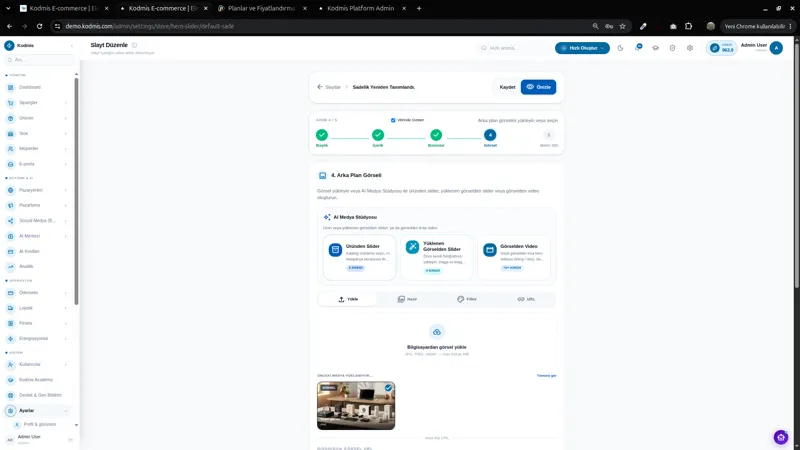This screenshot has height=450, width=800.
Task: Go to step 2 İçerik
Action: [378, 135]
